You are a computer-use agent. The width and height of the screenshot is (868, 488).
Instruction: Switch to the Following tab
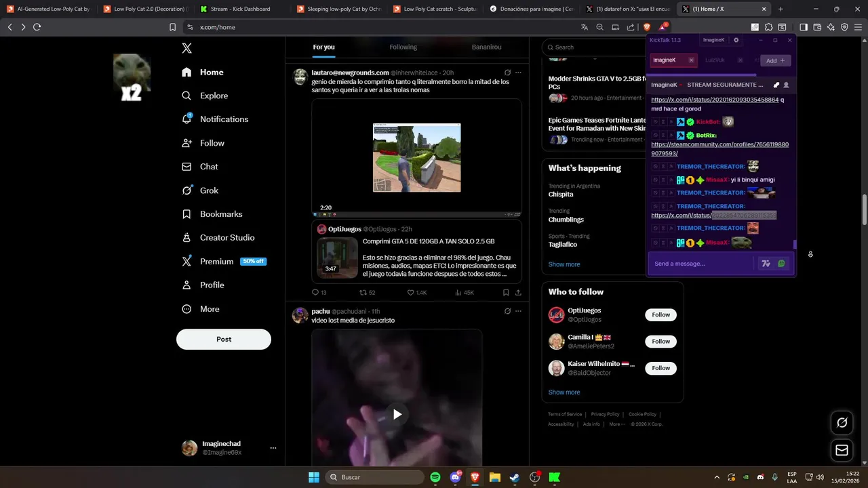[403, 47]
